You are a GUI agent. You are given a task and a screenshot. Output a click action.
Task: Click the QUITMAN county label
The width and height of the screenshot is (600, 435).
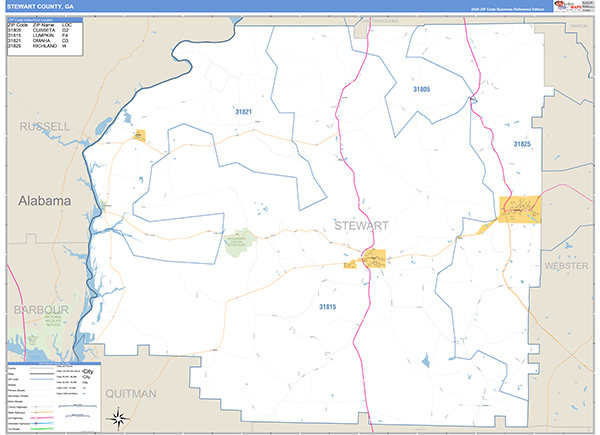point(131,394)
